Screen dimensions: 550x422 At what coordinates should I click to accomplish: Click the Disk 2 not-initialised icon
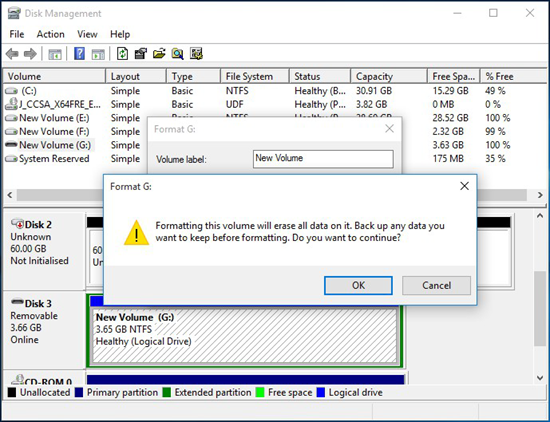click(x=17, y=223)
